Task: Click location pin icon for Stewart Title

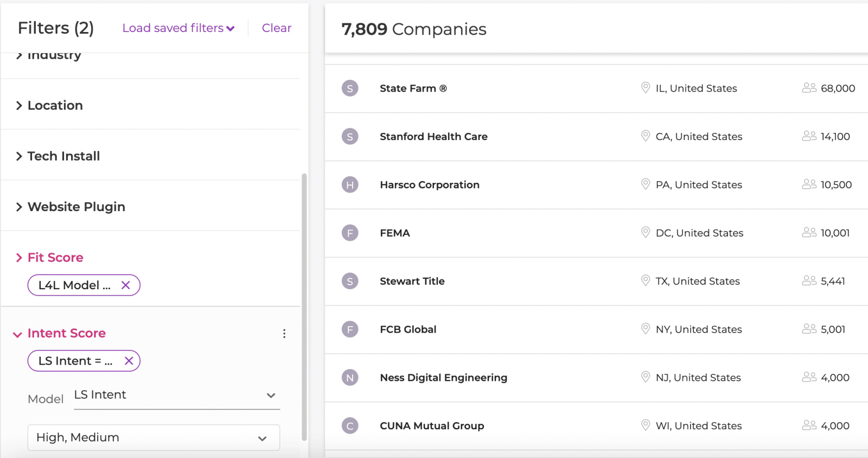Action: [646, 281]
